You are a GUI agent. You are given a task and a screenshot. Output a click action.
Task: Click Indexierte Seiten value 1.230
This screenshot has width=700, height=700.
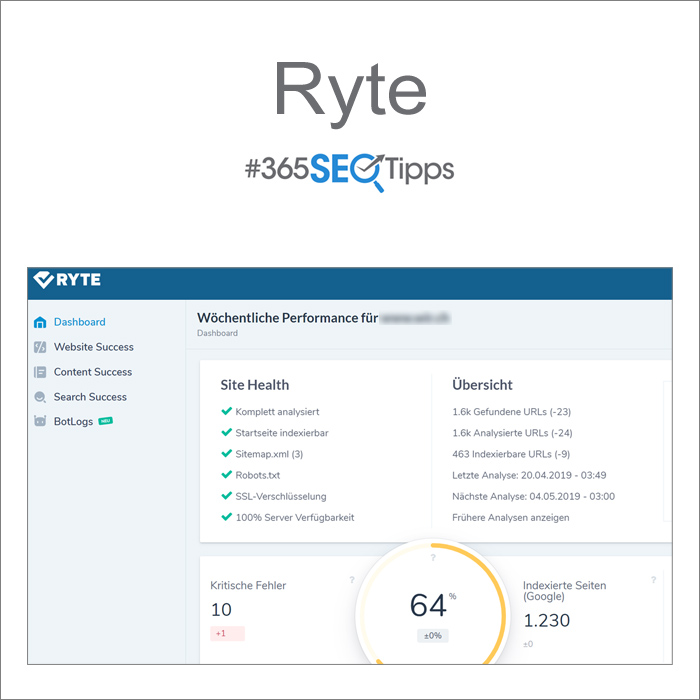pos(546,621)
